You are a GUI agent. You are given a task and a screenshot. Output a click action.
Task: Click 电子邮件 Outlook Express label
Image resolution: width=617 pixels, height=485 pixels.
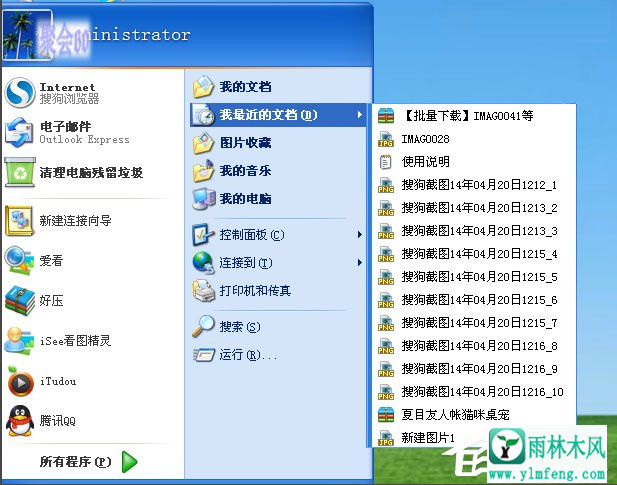click(84, 133)
